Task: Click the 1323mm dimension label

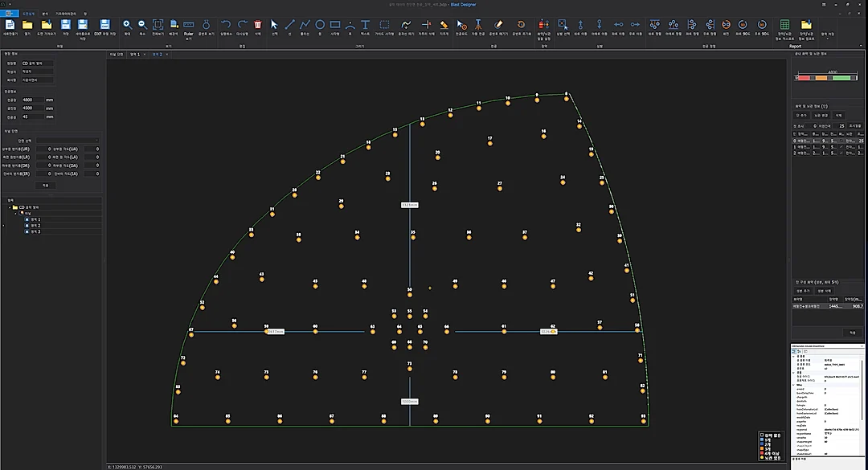Action: (x=410, y=206)
